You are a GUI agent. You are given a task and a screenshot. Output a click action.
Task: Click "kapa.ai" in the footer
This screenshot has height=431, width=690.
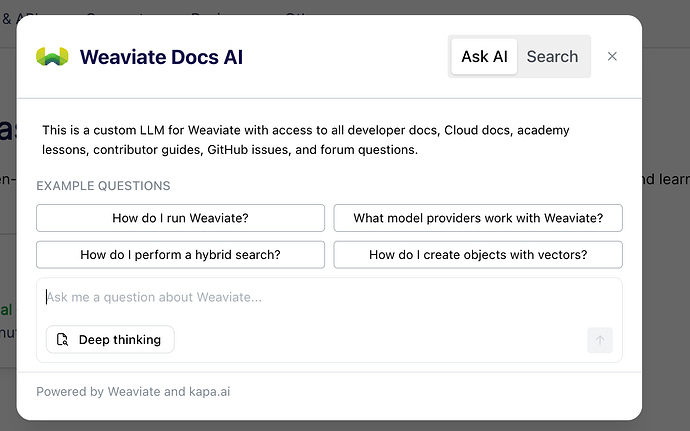tap(207, 392)
